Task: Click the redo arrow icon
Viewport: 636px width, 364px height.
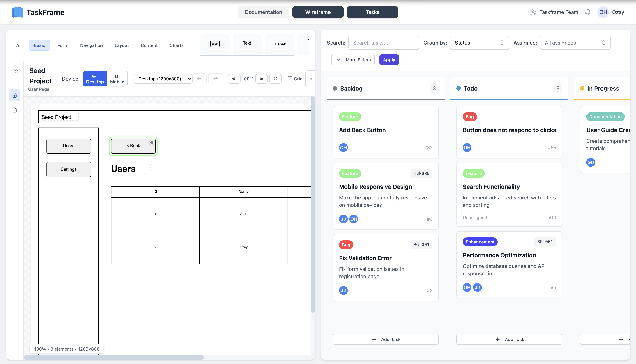Action: click(215, 79)
